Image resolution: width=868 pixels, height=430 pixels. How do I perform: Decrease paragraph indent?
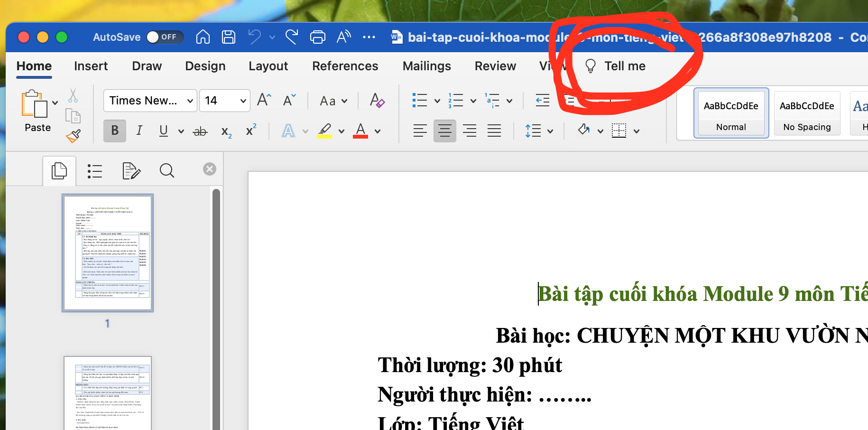[x=543, y=100]
